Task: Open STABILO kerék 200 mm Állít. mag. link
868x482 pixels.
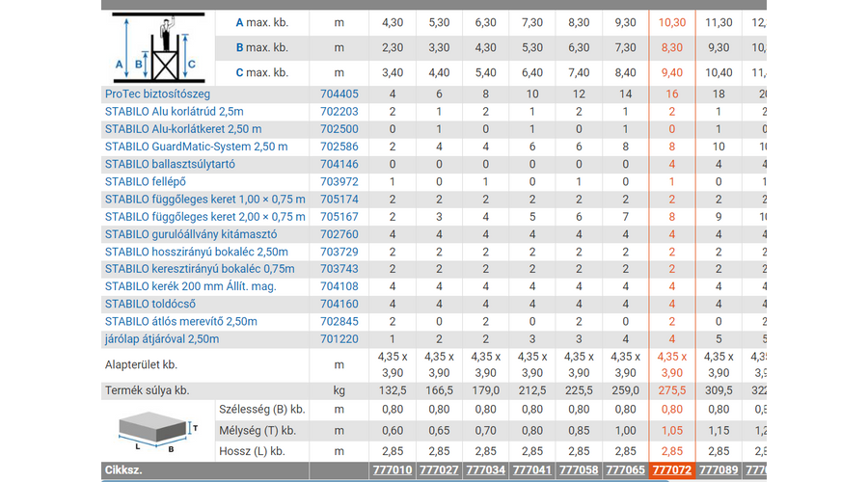Action: (190, 286)
